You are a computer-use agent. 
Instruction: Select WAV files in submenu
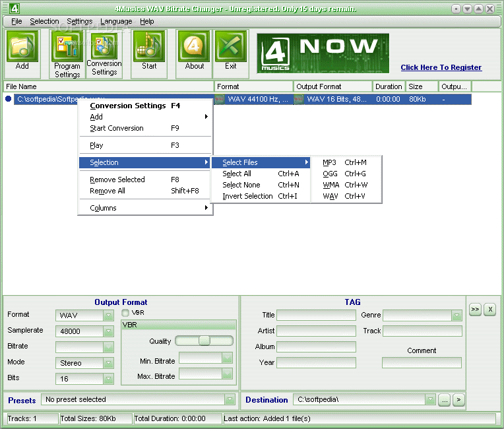(x=346, y=196)
